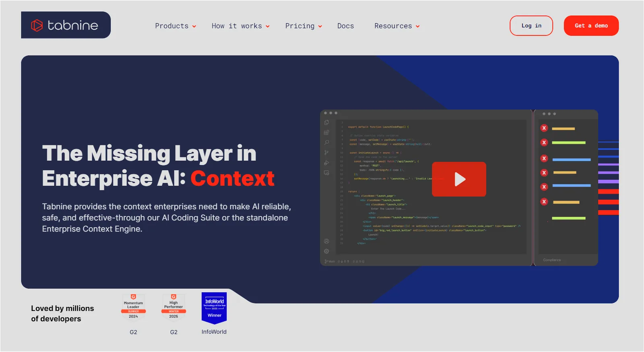Viewport: 644px width, 352px height.
Task: Click the Loved by millions of developers text
Action: pos(62,313)
